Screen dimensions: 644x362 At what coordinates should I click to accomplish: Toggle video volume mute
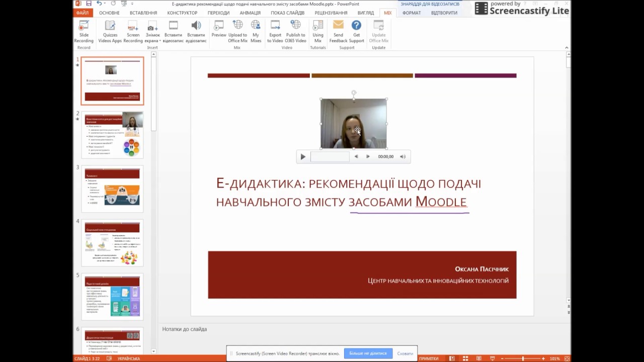403,157
